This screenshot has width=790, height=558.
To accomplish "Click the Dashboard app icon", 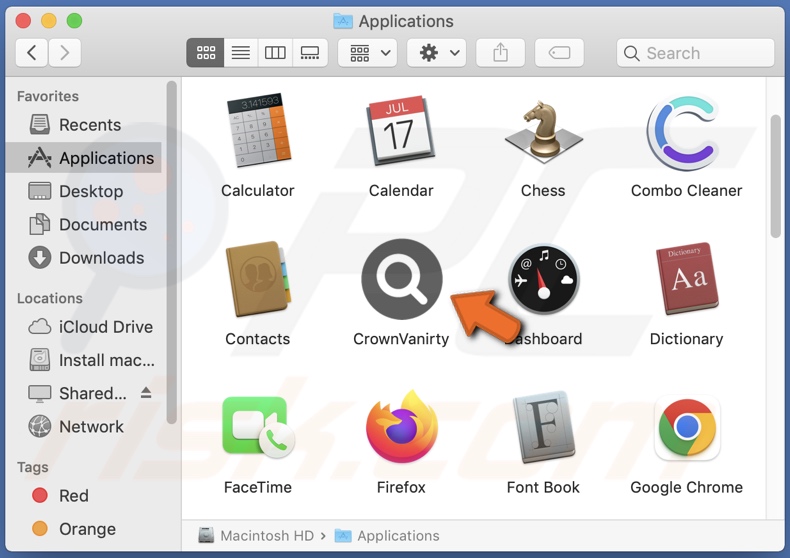I will point(544,280).
